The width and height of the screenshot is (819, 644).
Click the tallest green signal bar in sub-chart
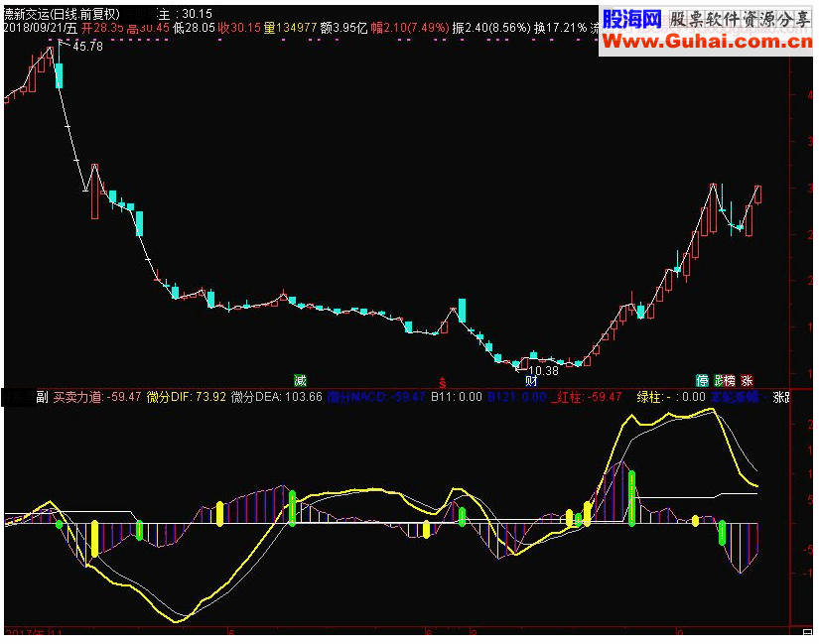point(632,498)
